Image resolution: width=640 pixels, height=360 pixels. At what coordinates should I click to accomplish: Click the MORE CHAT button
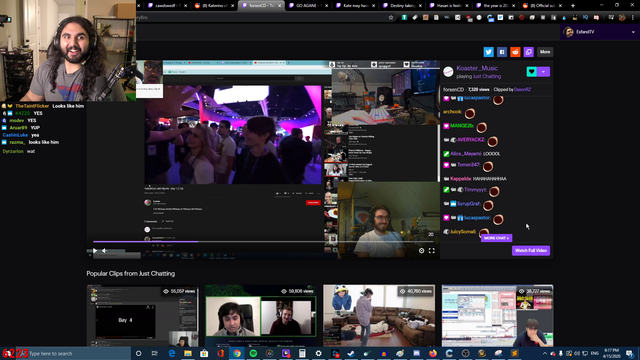point(496,238)
